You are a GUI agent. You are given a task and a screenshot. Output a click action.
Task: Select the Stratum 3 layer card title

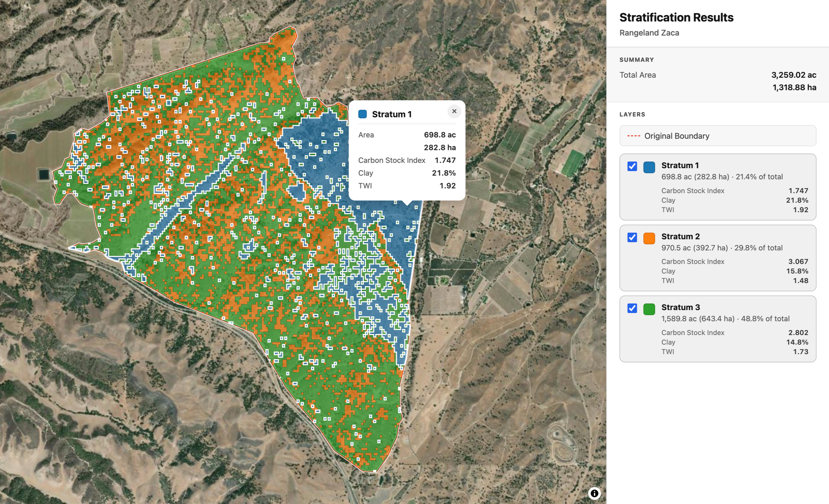tap(680, 307)
